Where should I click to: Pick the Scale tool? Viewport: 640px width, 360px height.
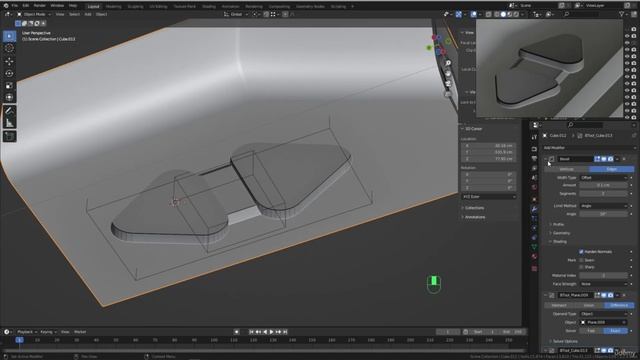coord(9,85)
